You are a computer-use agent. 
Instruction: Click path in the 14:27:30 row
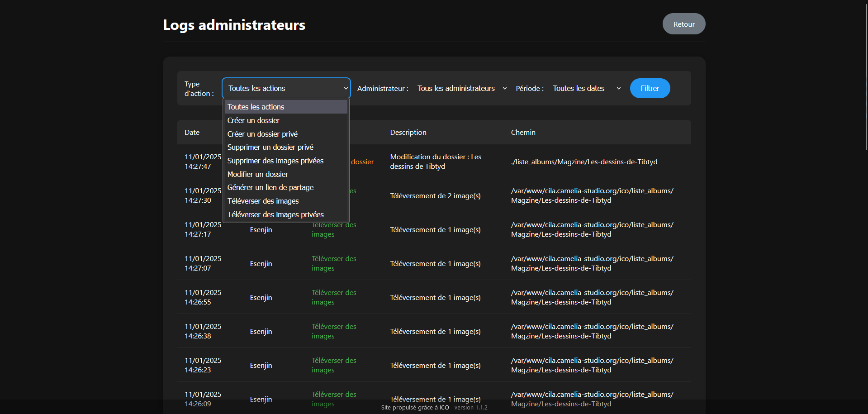(x=592, y=195)
